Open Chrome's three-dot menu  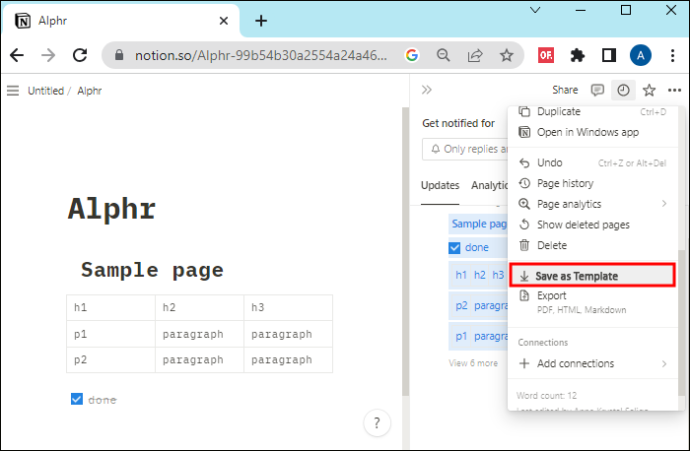pos(672,55)
